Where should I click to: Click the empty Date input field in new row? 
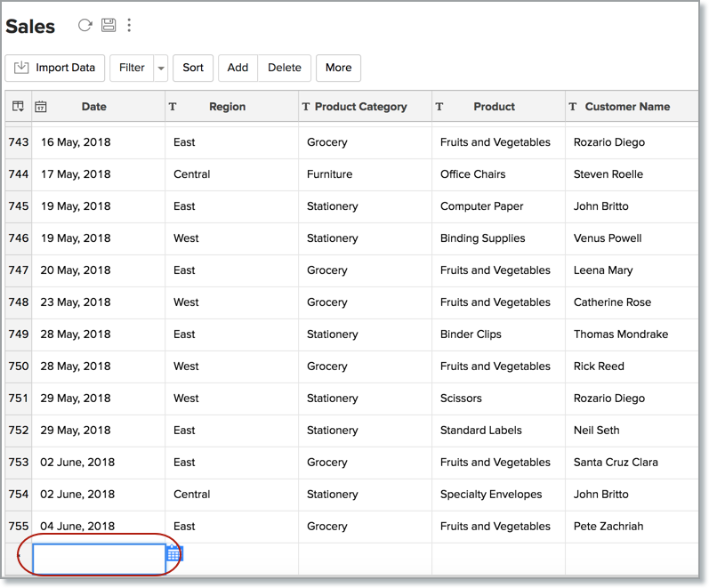click(98, 559)
